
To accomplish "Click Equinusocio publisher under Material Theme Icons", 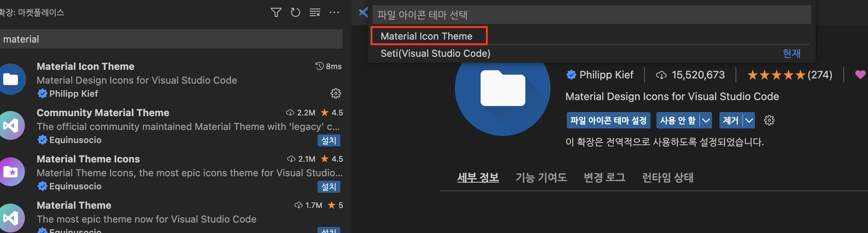I will pyautogui.click(x=75, y=186).
